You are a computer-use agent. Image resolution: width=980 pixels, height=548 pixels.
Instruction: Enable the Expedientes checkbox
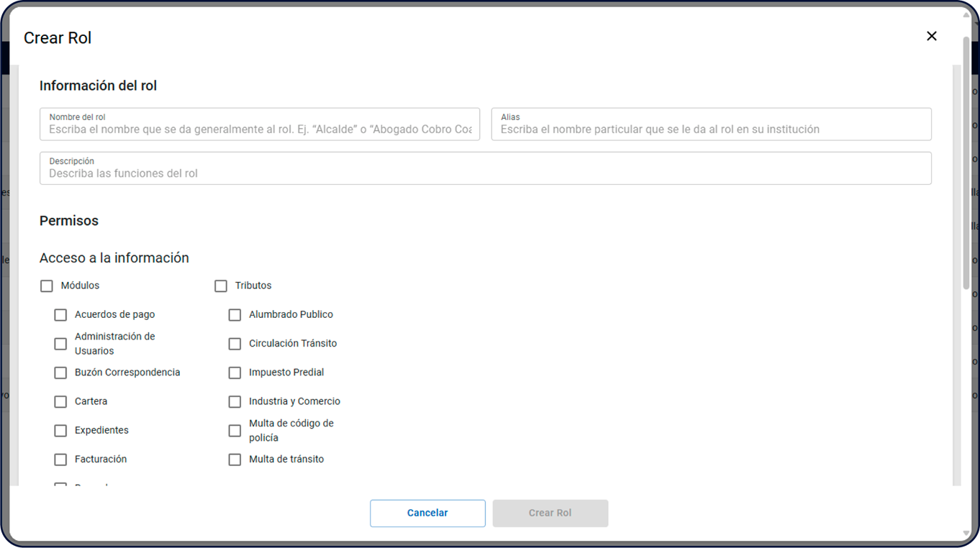[x=60, y=431]
